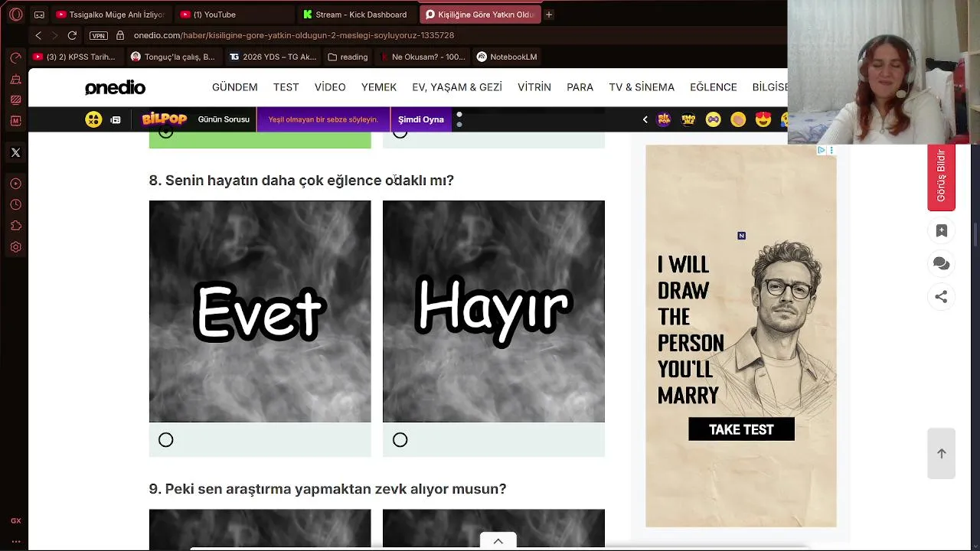Viewport: 980px width, 551px height.
Task: Open the M sidebar icon
Action: click(15, 121)
